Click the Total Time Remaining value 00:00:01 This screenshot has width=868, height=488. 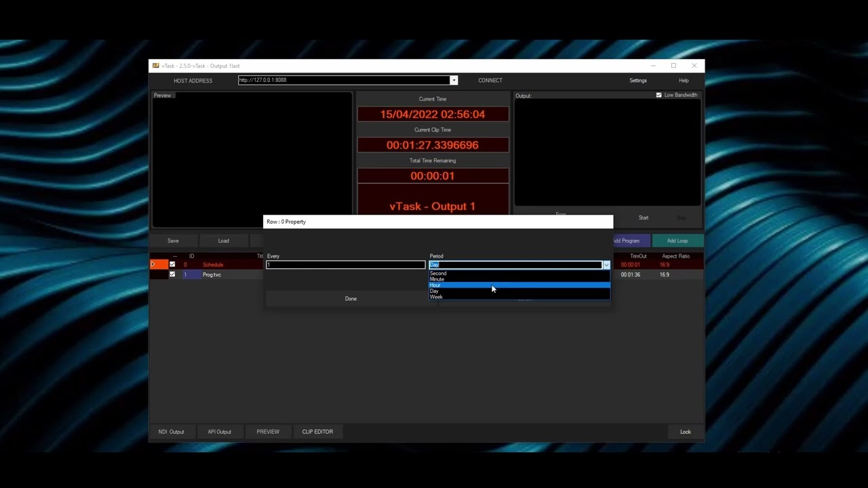point(433,176)
